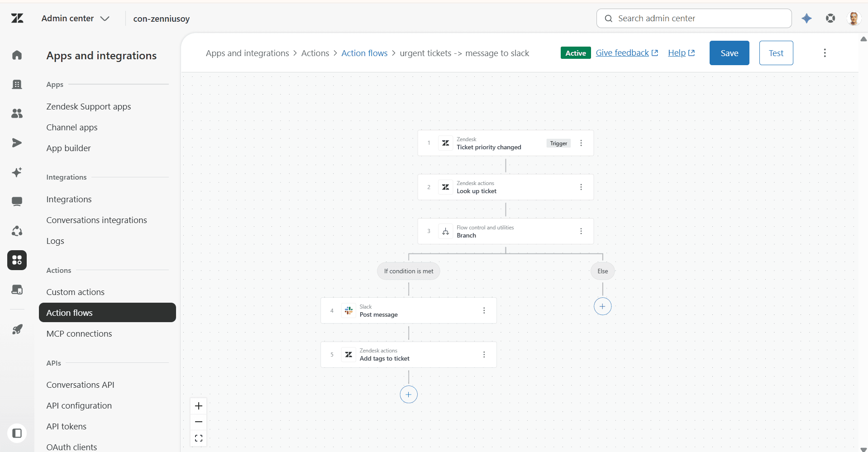Open the Account building icon in sidebar
This screenshot has height=452, width=868.
17,84
